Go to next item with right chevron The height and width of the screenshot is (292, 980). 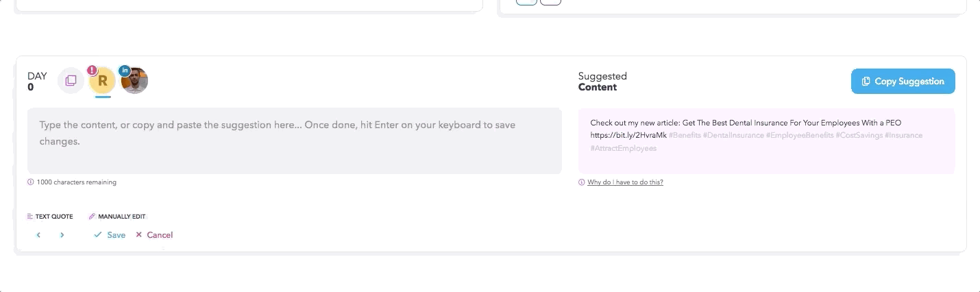coord(62,235)
